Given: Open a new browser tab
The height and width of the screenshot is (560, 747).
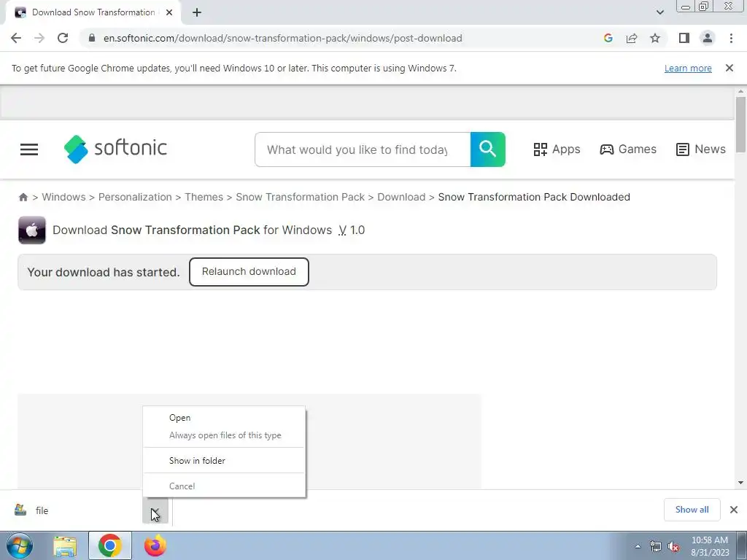Looking at the screenshot, I should coord(197,13).
